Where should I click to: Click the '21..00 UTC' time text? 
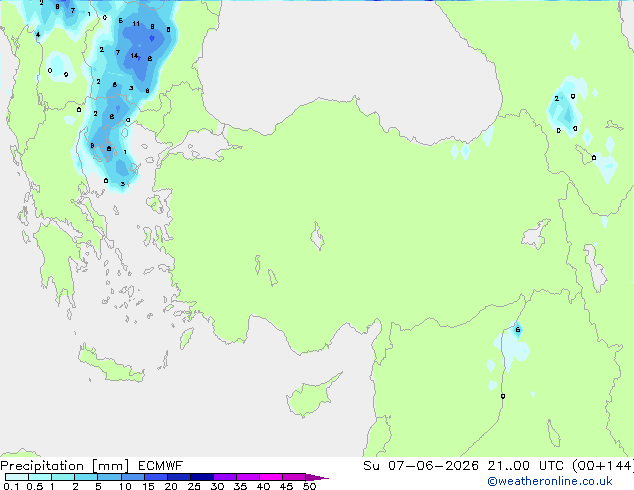(x=526, y=465)
